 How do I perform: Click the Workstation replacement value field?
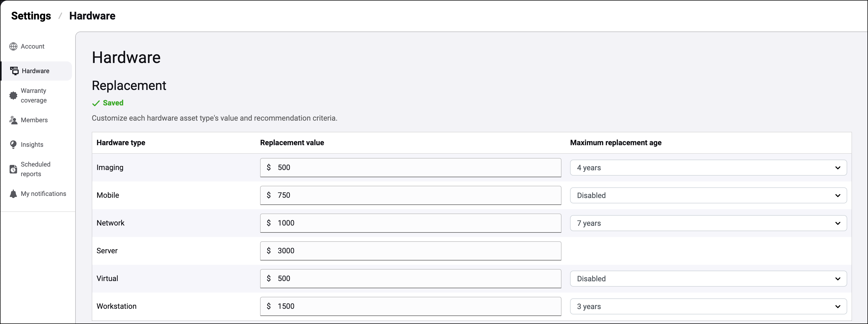click(x=411, y=306)
